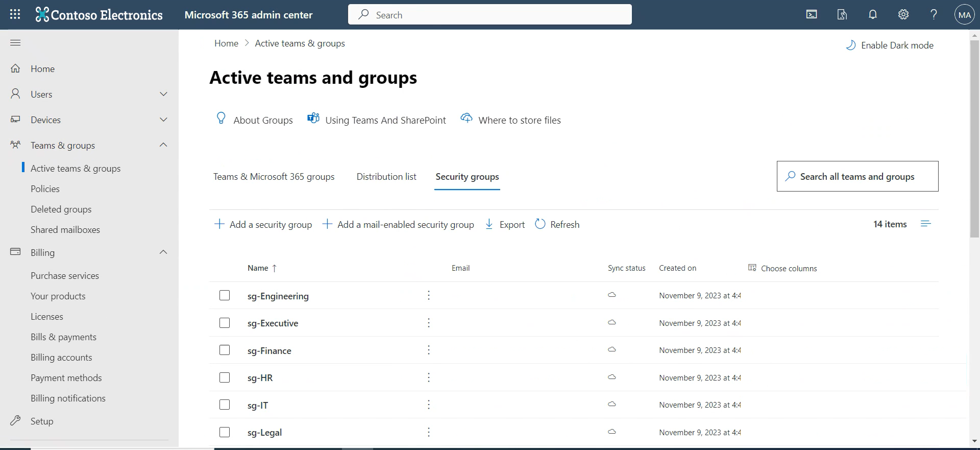Viewport: 980px width, 450px height.
Task: Click the help question mark icon
Action: (x=934, y=14)
